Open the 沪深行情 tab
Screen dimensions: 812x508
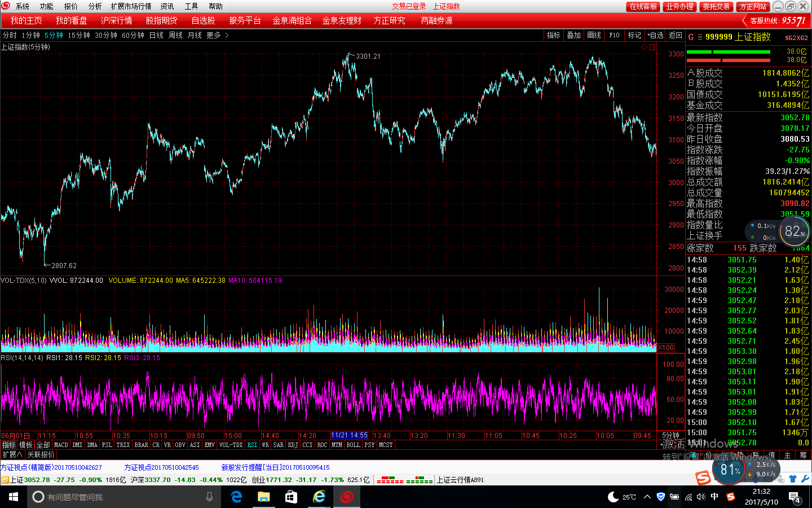[x=116, y=20]
